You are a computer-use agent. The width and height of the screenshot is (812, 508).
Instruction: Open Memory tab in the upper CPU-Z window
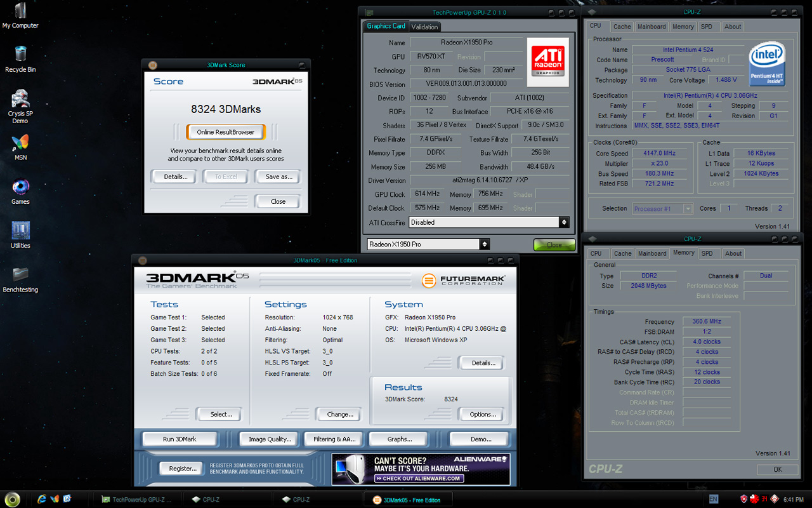pyautogui.click(x=683, y=27)
